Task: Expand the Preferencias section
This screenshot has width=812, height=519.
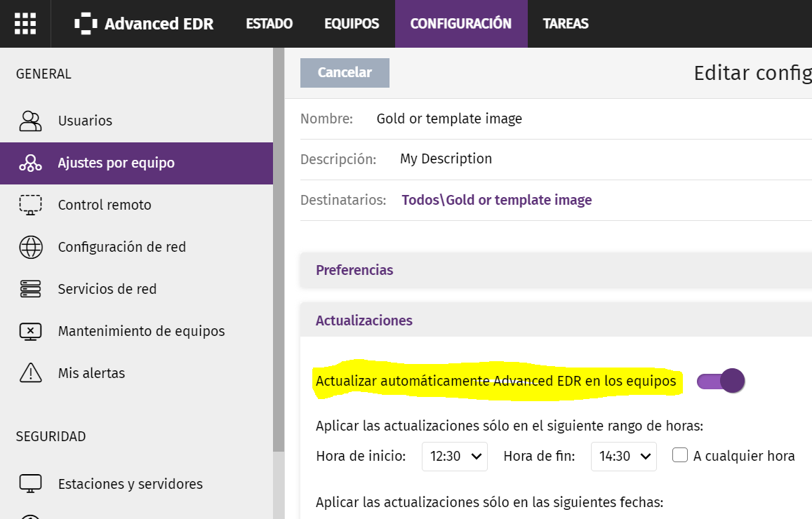Action: (556, 270)
